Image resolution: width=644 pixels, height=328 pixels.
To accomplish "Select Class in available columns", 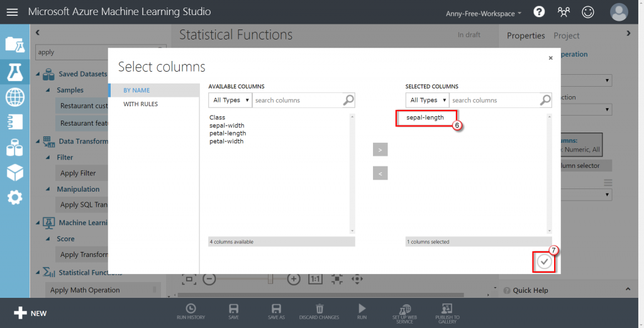I will tap(217, 118).
